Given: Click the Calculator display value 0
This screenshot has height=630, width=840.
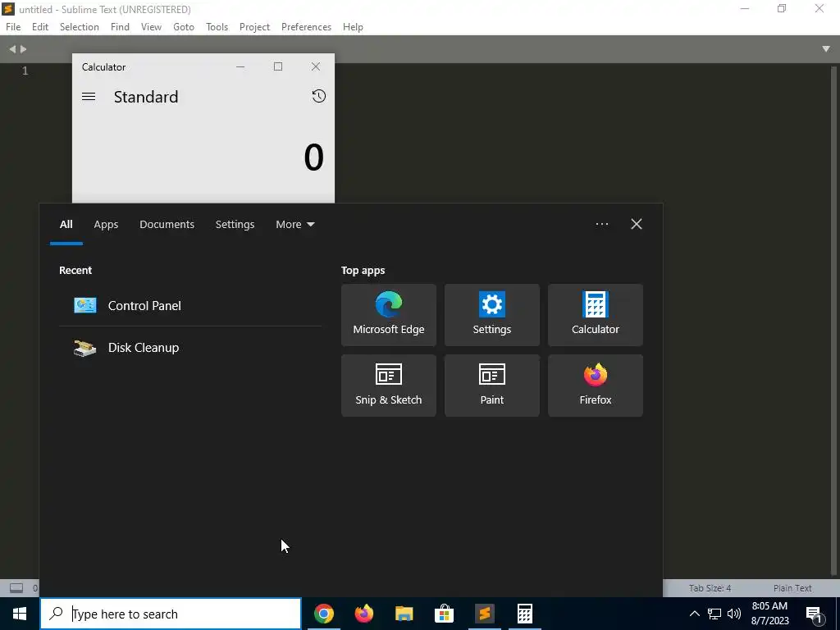Looking at the screenshot, I should 314,157.
